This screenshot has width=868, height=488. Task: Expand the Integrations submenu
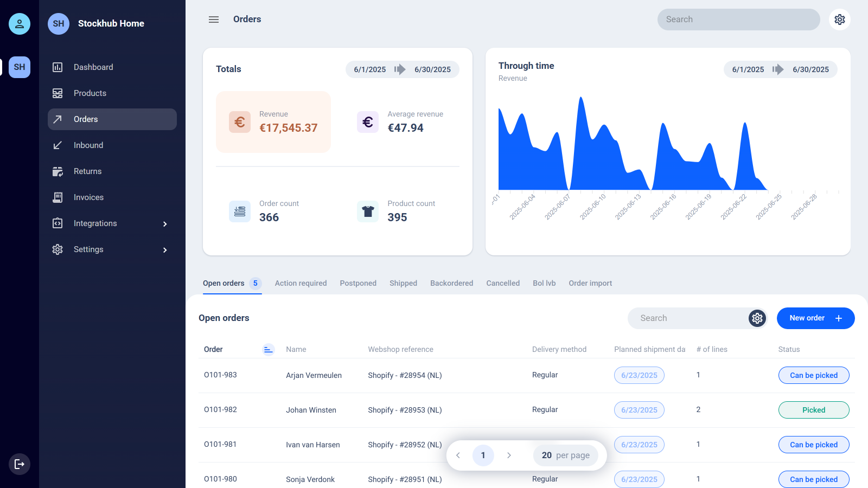(165, 224)
